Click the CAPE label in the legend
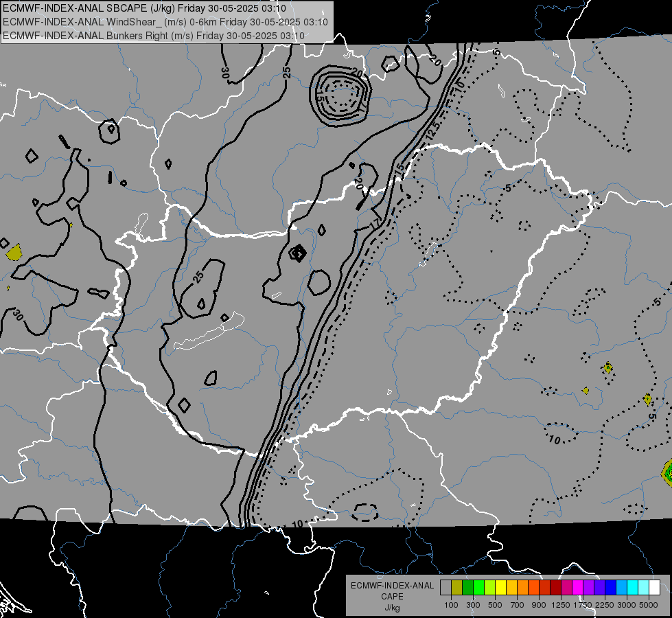 pyautogui.click(x=392, y=597)
